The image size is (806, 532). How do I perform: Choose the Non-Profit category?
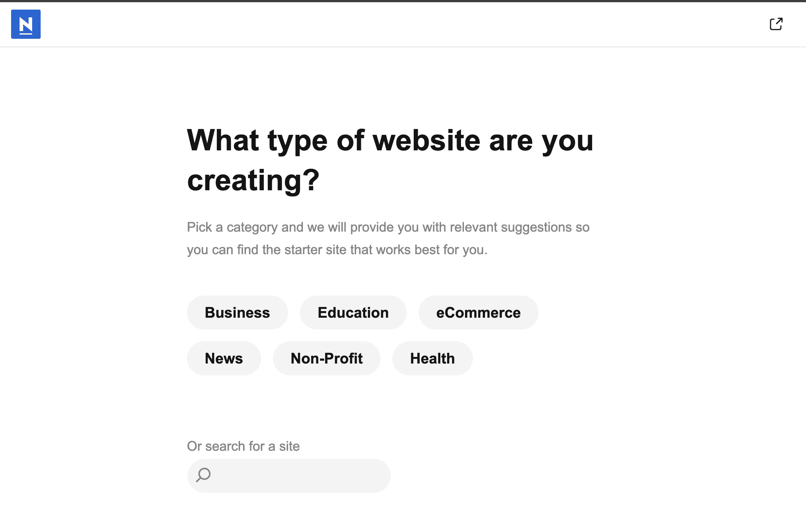pos(327,358)
